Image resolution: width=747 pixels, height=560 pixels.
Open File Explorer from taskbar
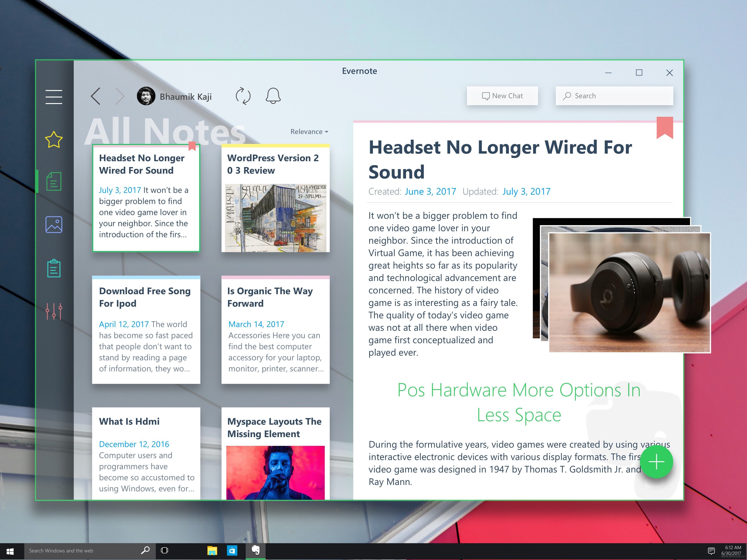[212, 551]
